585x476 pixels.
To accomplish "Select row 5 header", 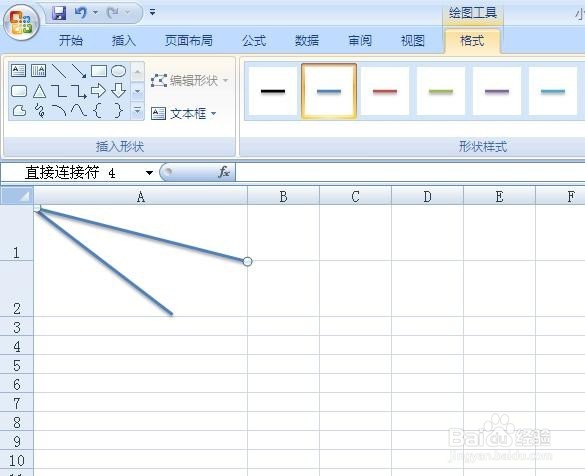I will tap(17, 365).
